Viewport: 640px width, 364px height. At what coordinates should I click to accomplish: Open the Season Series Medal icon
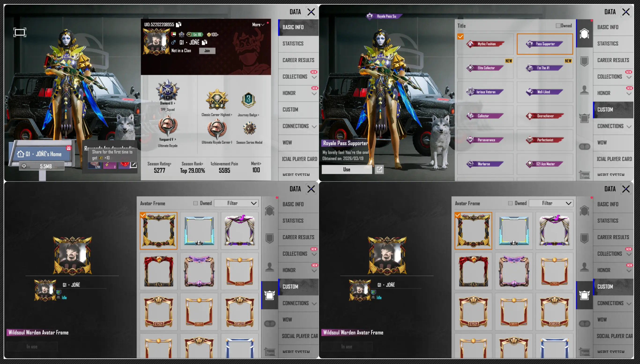(249, 129)
